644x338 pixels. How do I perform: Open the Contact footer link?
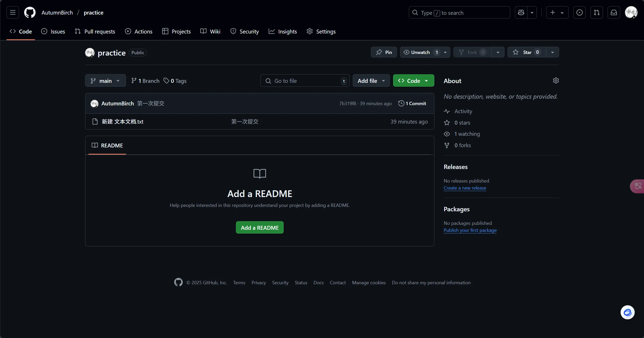point(338,282)
